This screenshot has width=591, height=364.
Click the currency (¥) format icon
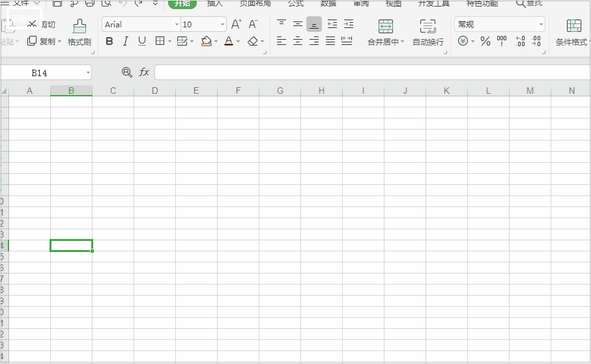(x=463, y=40)
